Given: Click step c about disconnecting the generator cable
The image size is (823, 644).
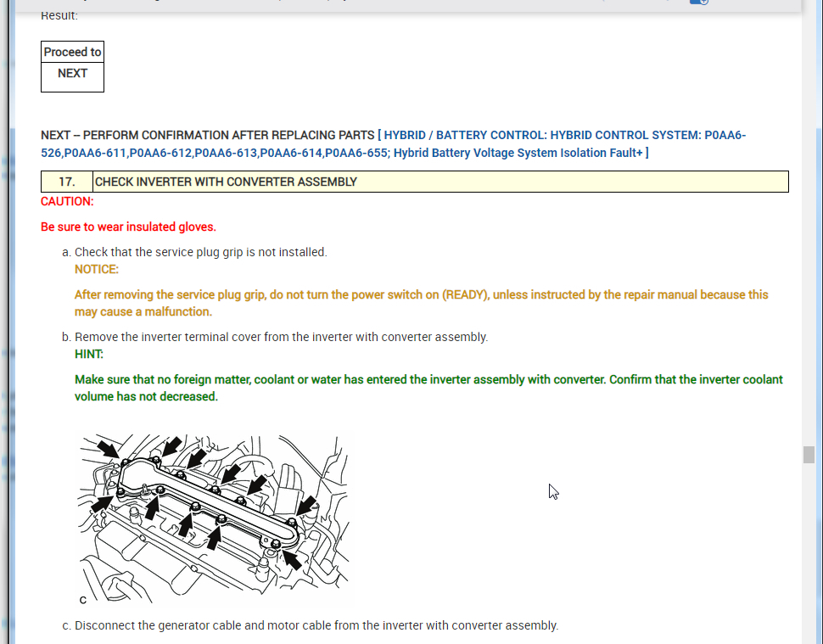Looking at the screenshot, I should pos(316,625).
